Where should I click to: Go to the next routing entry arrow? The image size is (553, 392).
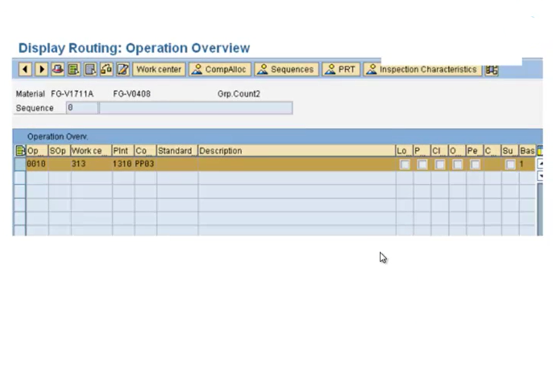(x=41, y=69)
